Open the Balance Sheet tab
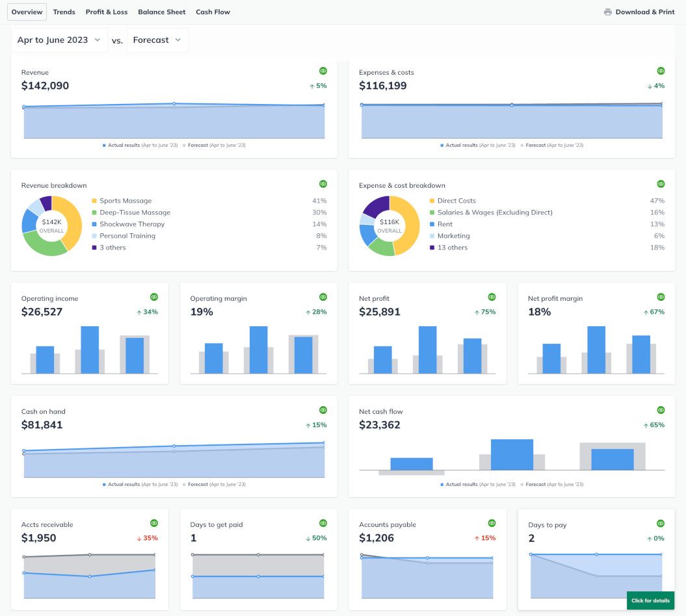 click(161, 12)
